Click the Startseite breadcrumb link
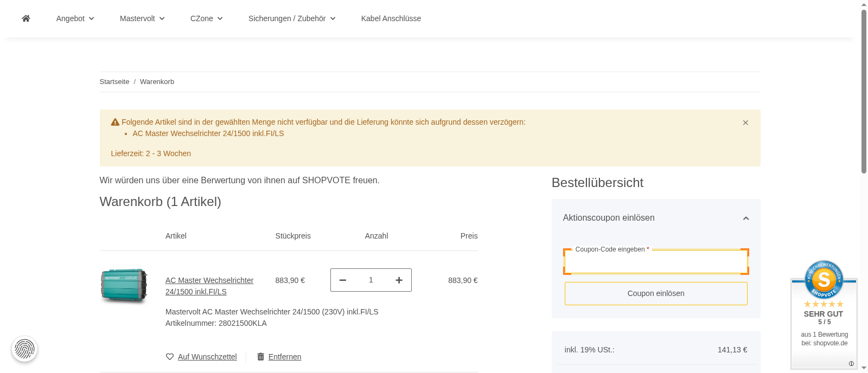The height and width of the screenshot is (373, 868). (114, 82)
